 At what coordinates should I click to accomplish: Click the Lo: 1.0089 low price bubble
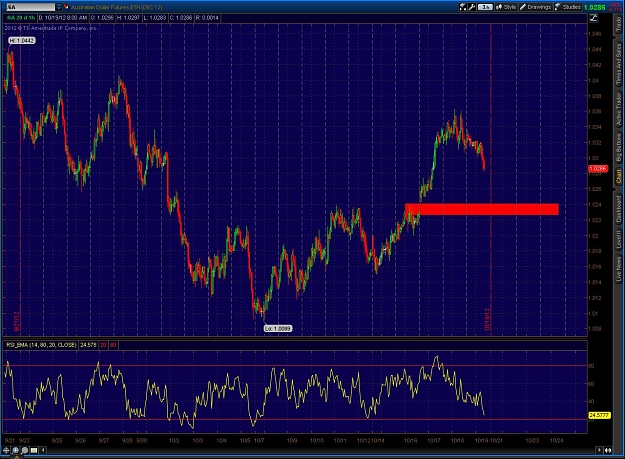[x=278, y=328]
